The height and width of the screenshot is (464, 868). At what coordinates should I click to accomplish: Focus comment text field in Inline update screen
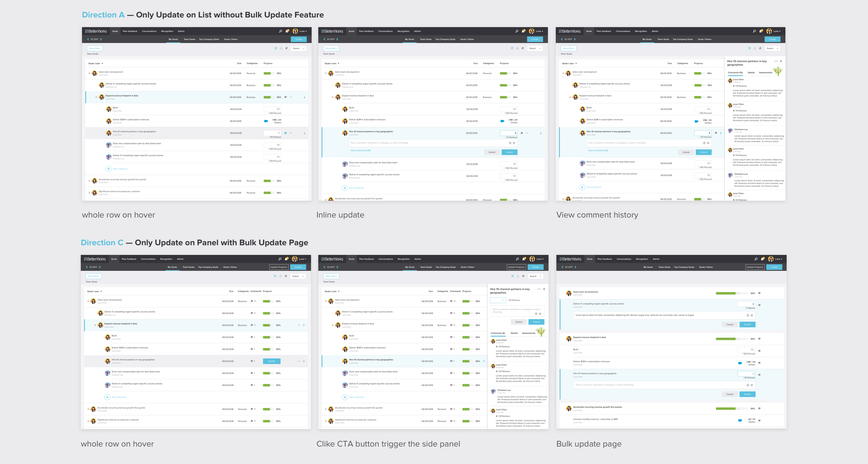pyautogui.click(x=433, y=143)
